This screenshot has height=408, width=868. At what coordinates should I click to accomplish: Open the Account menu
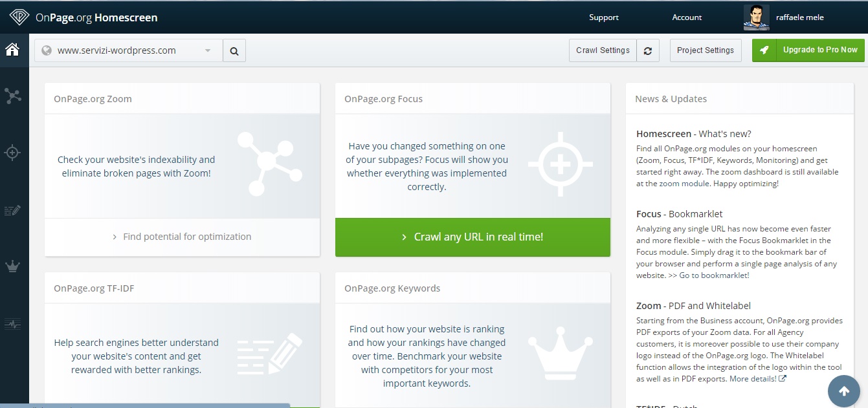point(687,17)
